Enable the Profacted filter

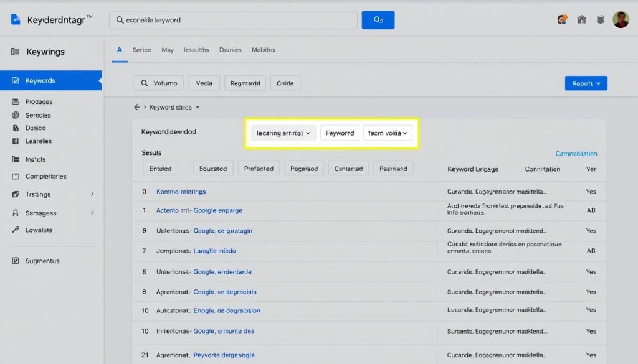coord(259,168)
